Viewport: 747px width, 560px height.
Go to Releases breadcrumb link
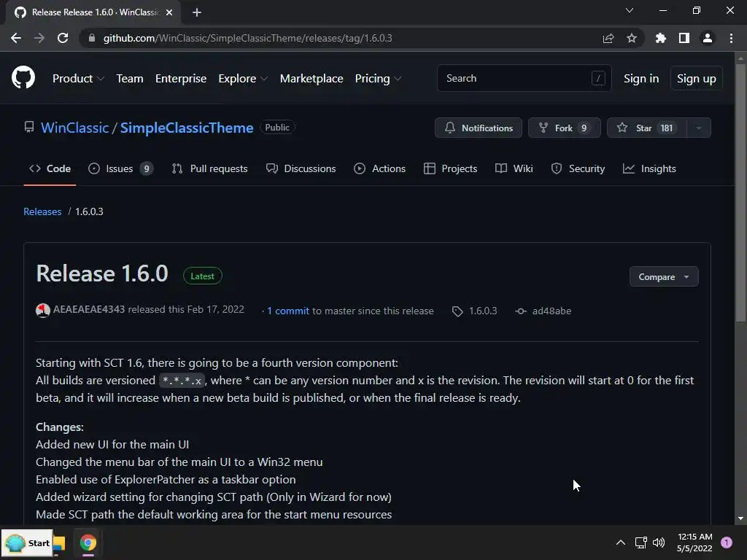[x=42, y=211]
